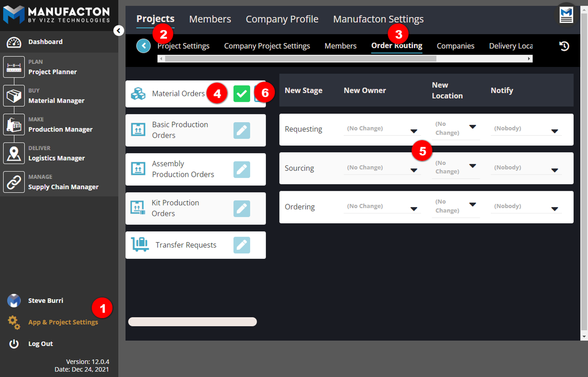
Task: Open the Dashboard gauge icon
Action: coord(14,42)
